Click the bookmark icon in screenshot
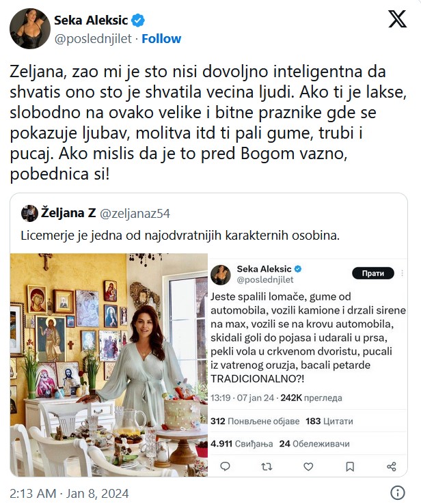 pos(350,466)
